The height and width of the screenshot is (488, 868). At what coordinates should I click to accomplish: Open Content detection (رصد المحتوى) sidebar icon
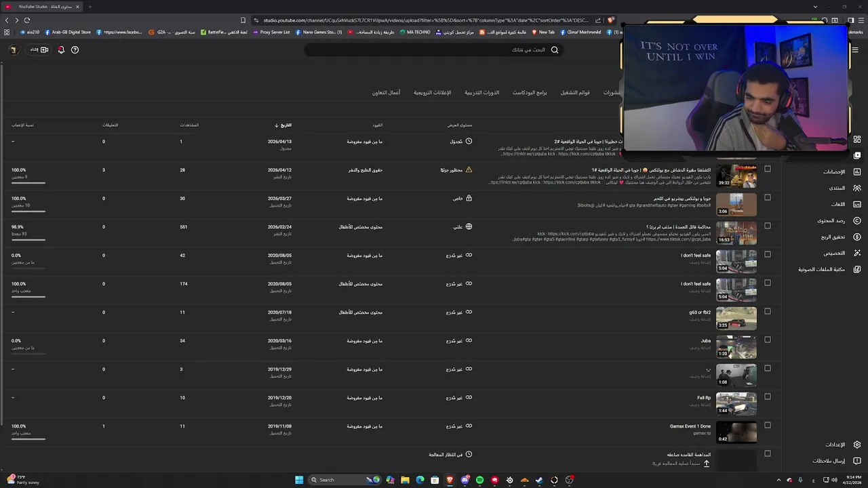click(x=857, y=220)
